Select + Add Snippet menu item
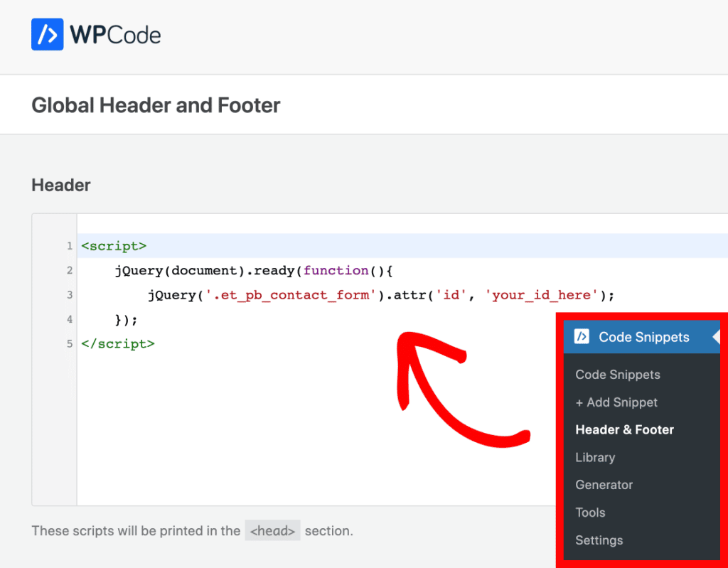 tap(616, 402)
